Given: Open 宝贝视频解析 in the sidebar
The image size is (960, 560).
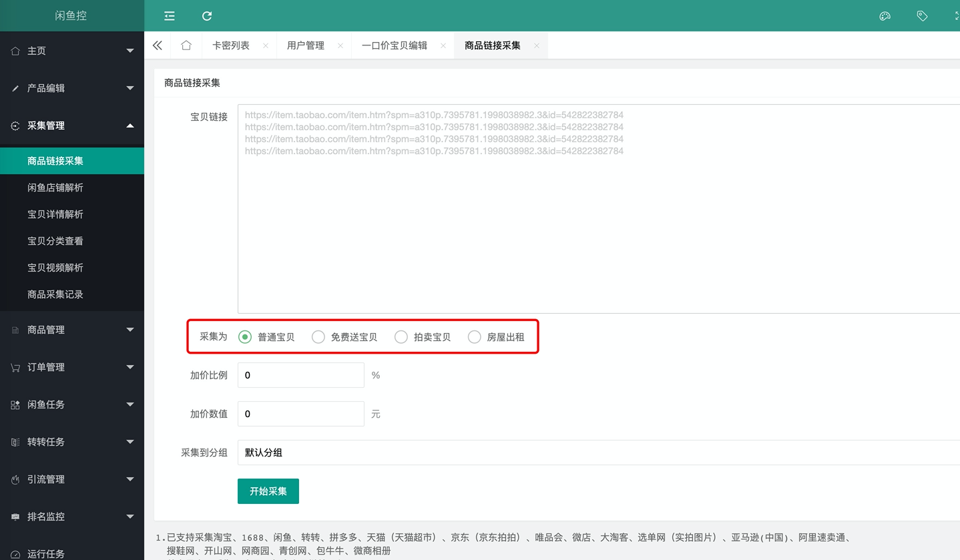Looking at the screenshot, I should click(55, 267).
